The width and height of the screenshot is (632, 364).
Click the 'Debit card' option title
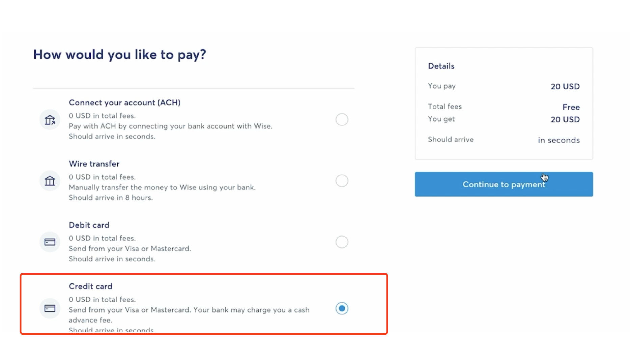click(x=89, y=225)
